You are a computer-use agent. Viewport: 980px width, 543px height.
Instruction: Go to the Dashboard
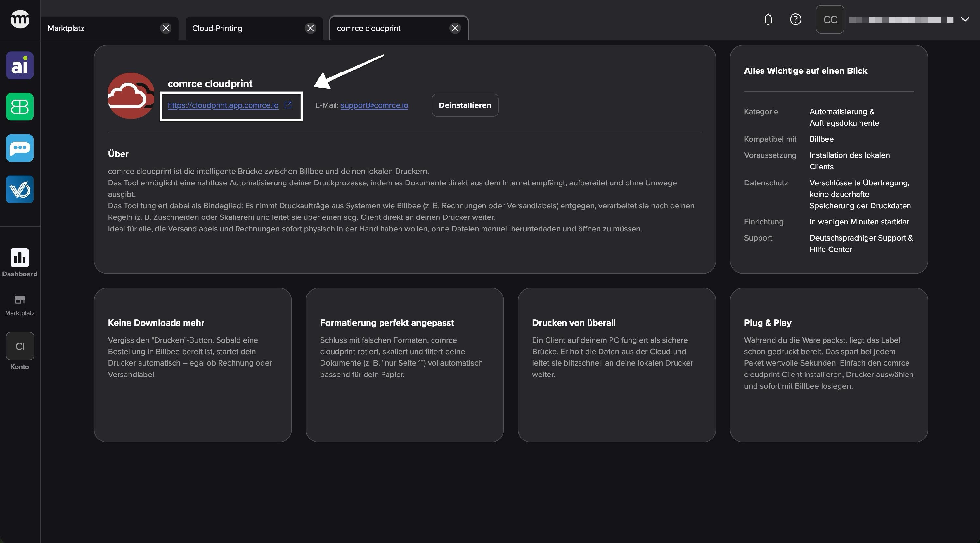pos(20,263)
